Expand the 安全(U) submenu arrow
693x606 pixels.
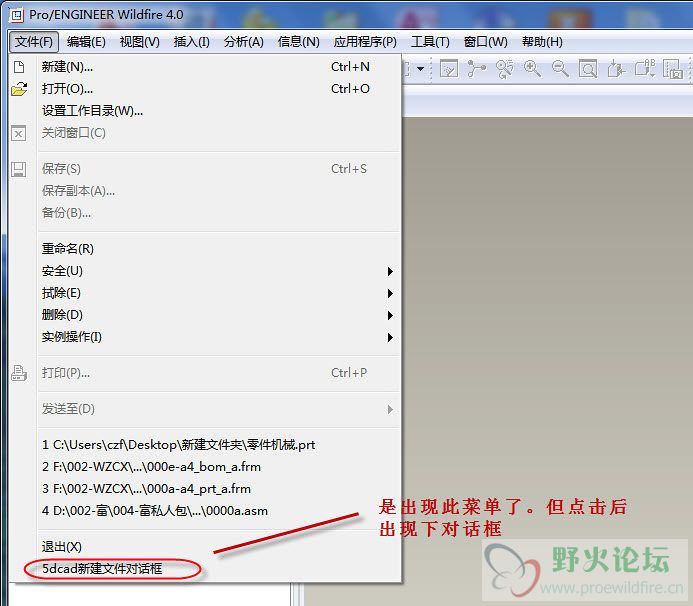(390, 271)
